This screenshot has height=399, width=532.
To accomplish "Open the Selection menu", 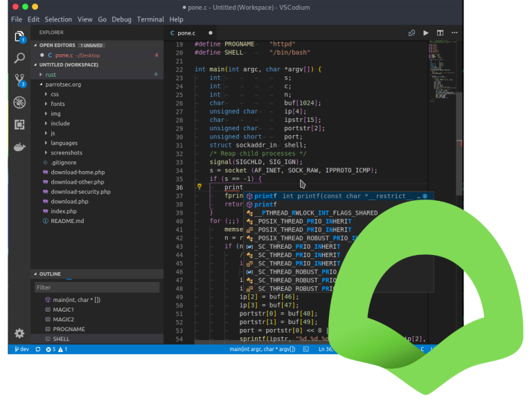I will 58,19.
